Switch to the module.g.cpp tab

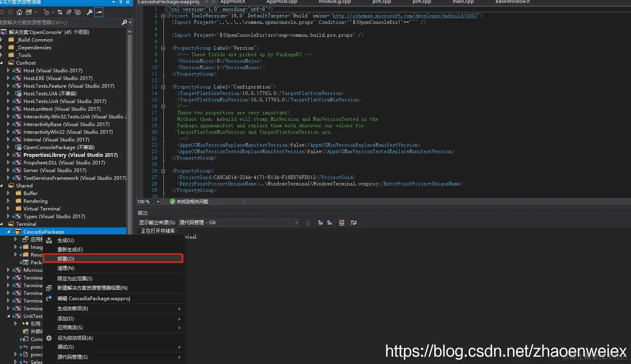[x=335, y=2]
